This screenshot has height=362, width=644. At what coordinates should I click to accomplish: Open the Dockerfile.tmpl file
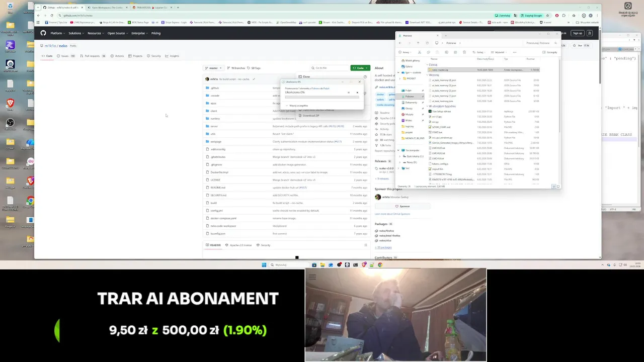(219, 172)
